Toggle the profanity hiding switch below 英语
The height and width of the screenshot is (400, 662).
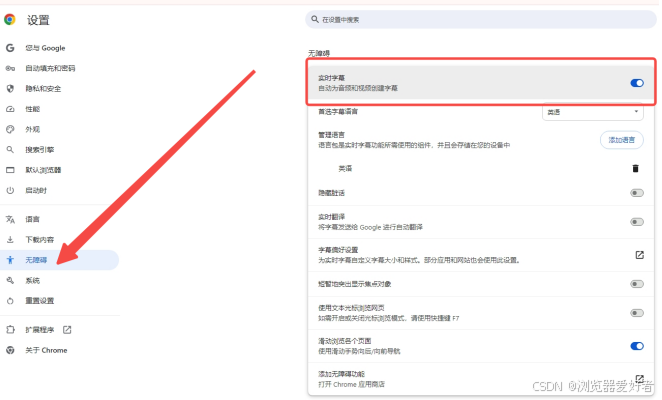pos(637,193)
